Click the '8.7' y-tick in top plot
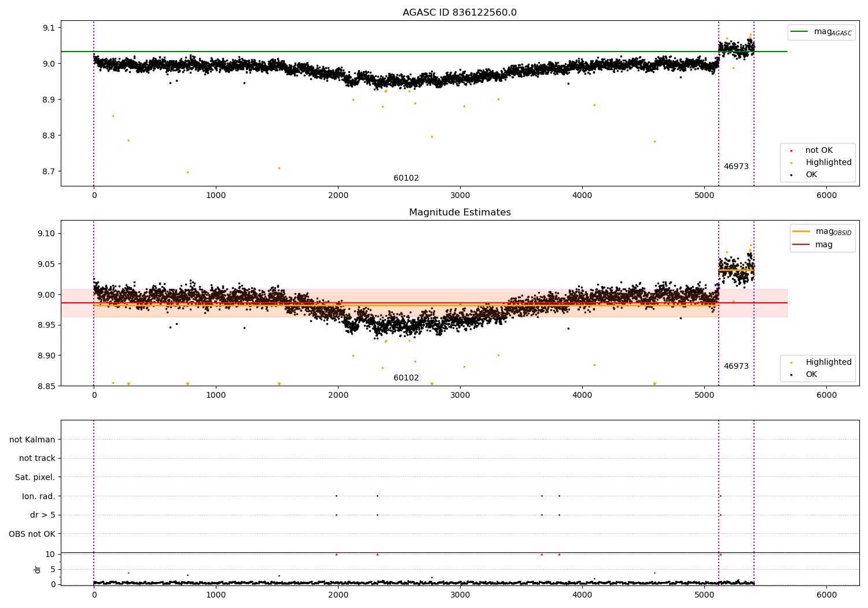The image size is (868, 608). click(x=49, y=172)
